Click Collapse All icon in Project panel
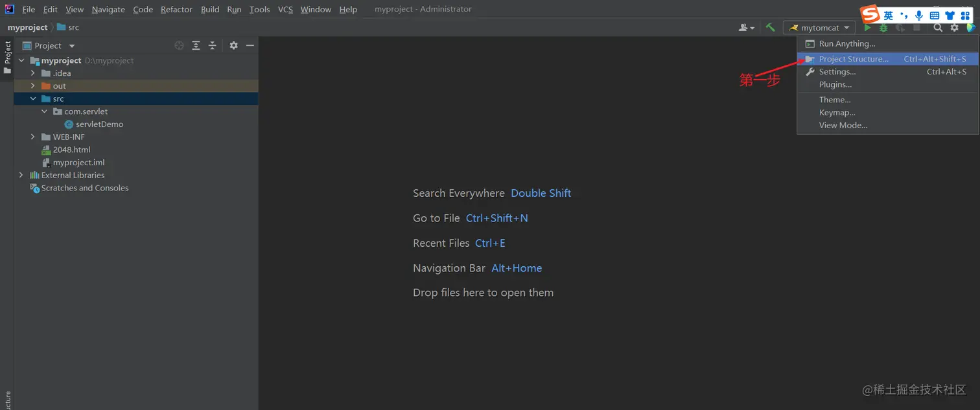 (x=212, y=45)
